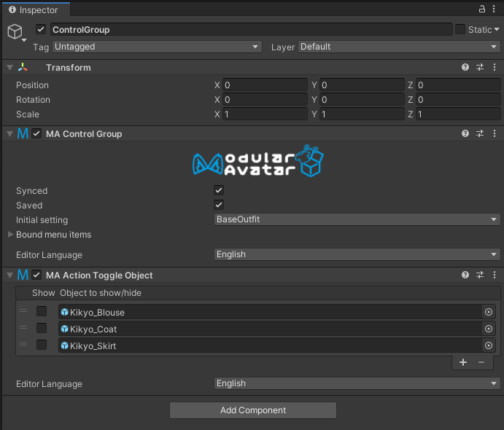504x430 pixels.
Task: Open MA Action Toggle Object three-dot menu
Action: (495, 275)
